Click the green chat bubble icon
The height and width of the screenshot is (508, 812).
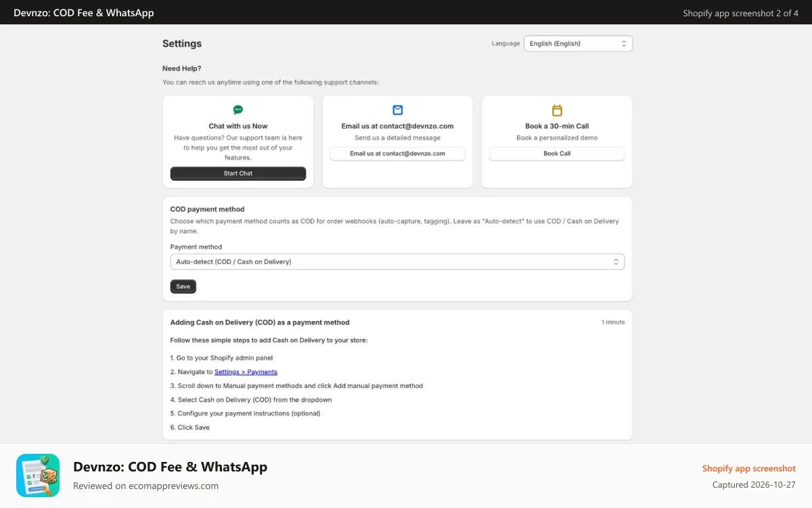pyautogui.click(x=238, y=110)
